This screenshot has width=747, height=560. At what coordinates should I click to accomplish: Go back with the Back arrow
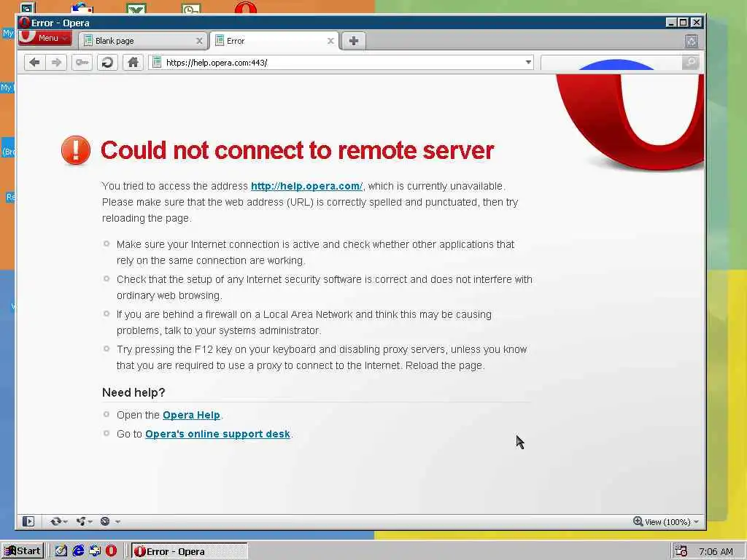(x=35, y=63)
